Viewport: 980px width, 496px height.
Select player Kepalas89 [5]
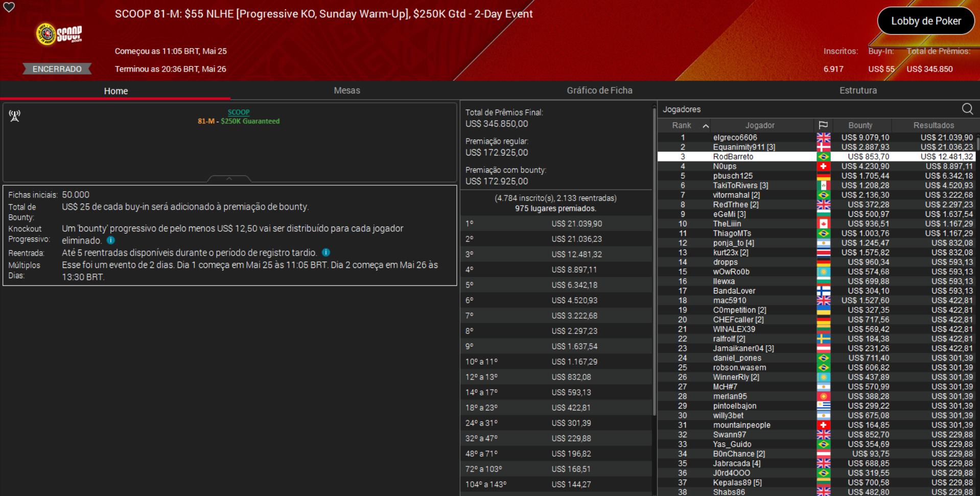click(x=737, y=483)
